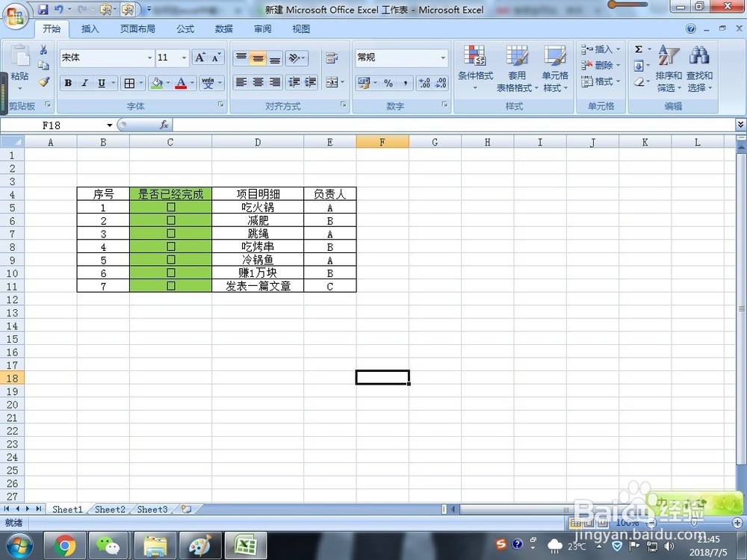Screen dimensions: 747x560
Task: Open the Sheet2 worksheet tab
Action: 110,509
